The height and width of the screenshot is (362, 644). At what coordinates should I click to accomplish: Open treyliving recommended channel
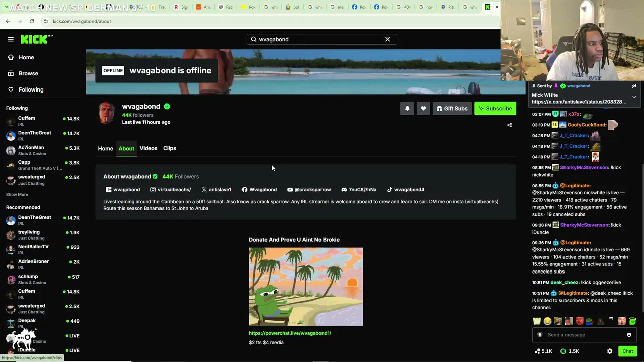point(43,235)
